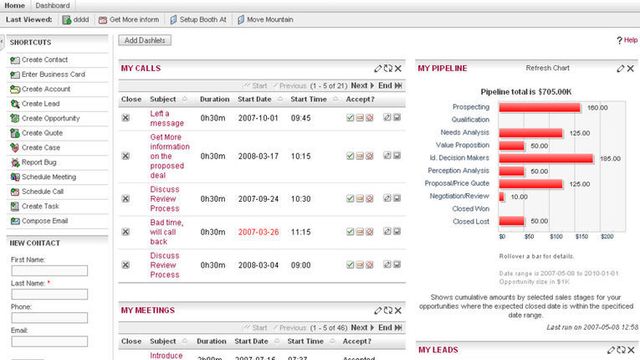Close the 2008-03-17 call row

pyautogui.click(x=126, y=156)
